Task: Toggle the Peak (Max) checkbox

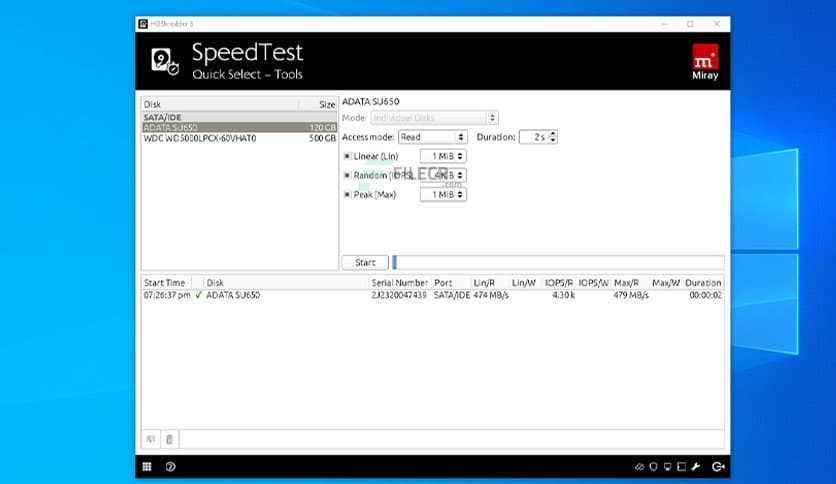Action: (347, 195)
